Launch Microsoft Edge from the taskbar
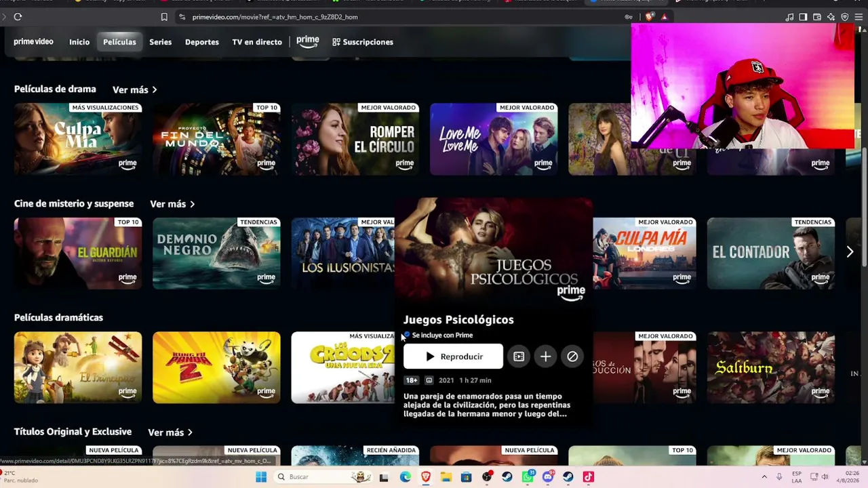Viewport: 868px width, 488px height. (405, 477)
